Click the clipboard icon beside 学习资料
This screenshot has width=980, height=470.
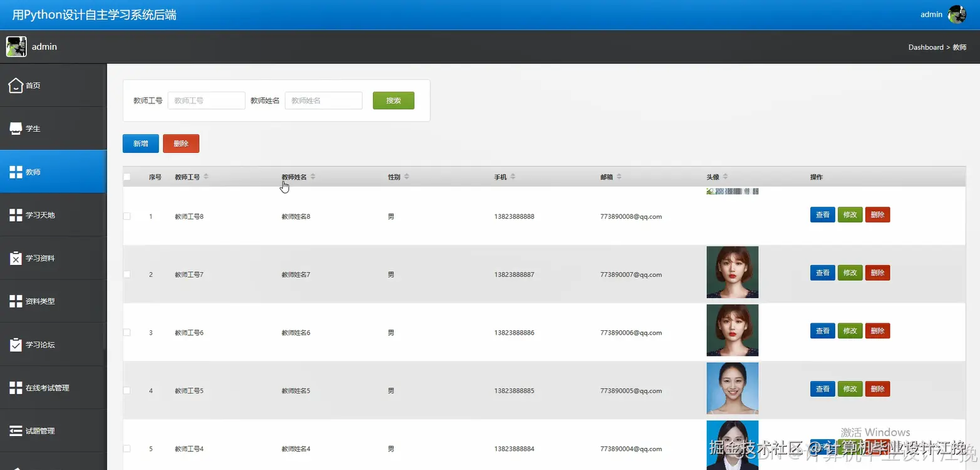[16, 258]
